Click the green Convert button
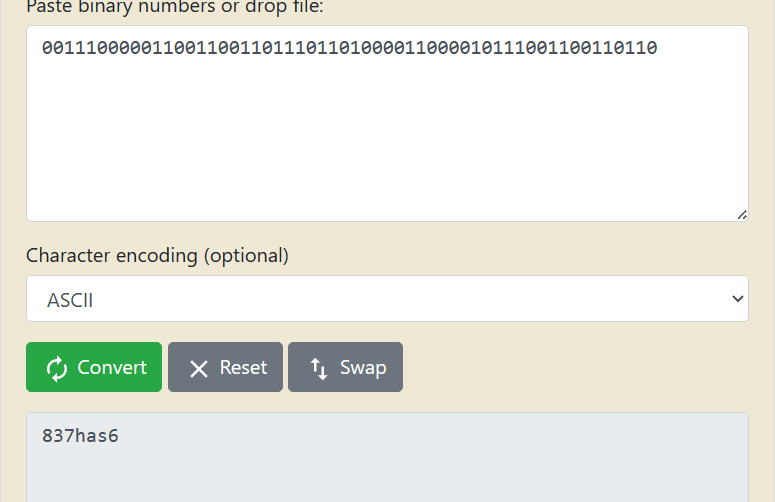Screen dimensions: 775x502 pyautogui.click(x=94, y=367)
